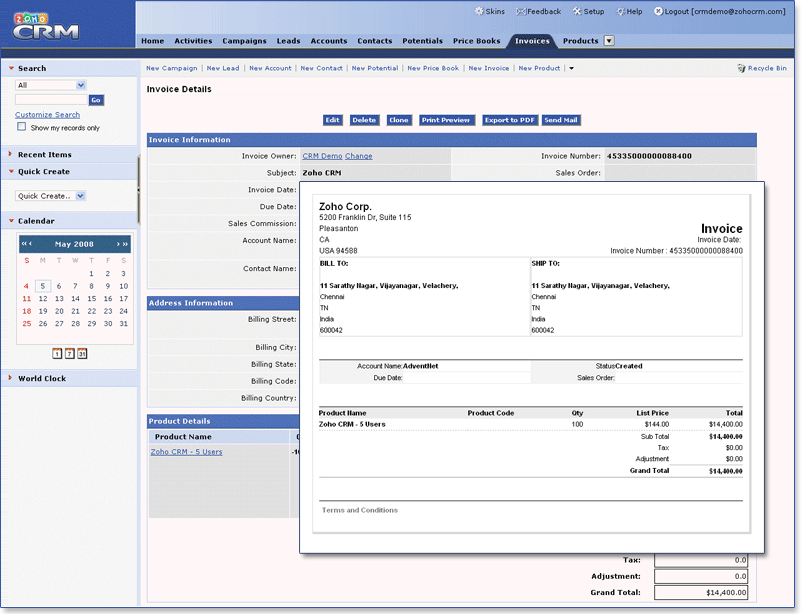This screenshot has height=614, width=804.
Task: Click the Logout X icon
Action: (658, 12)
